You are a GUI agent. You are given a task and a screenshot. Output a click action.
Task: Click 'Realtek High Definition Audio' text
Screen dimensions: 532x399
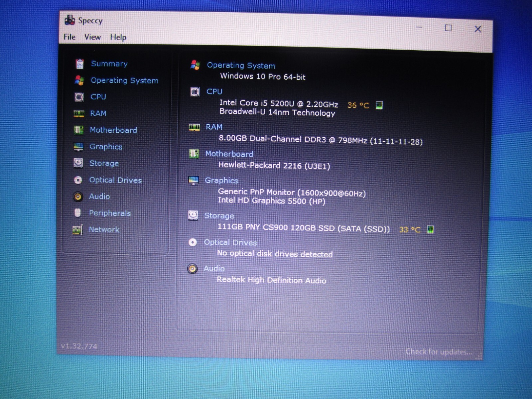pos(271,280)
